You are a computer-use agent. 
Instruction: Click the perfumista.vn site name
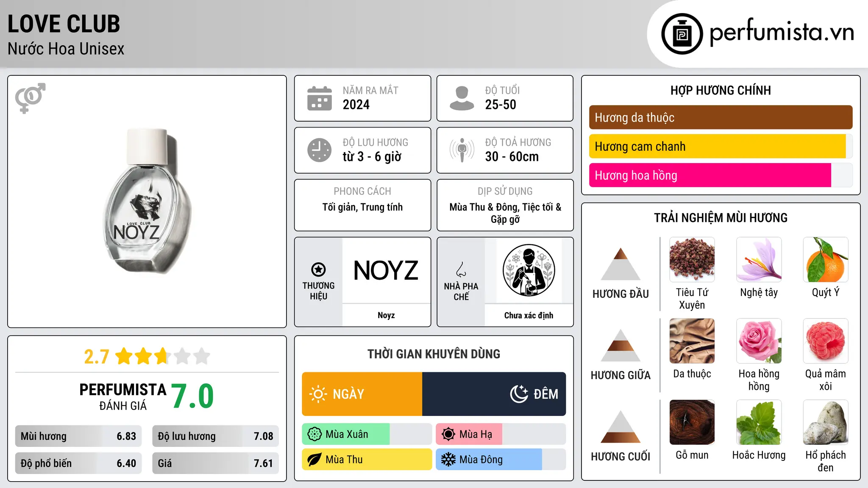point(782,32)
